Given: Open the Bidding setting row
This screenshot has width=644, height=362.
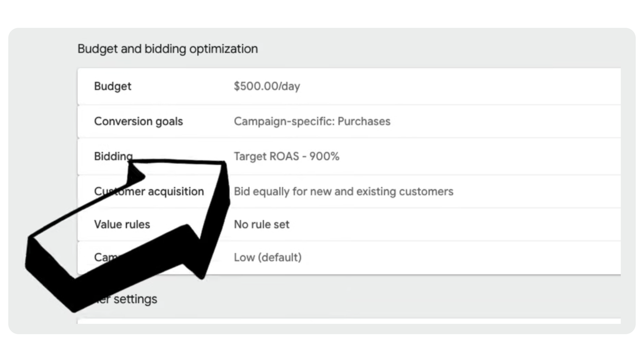Looking at the screenshot, I should 113,156.
